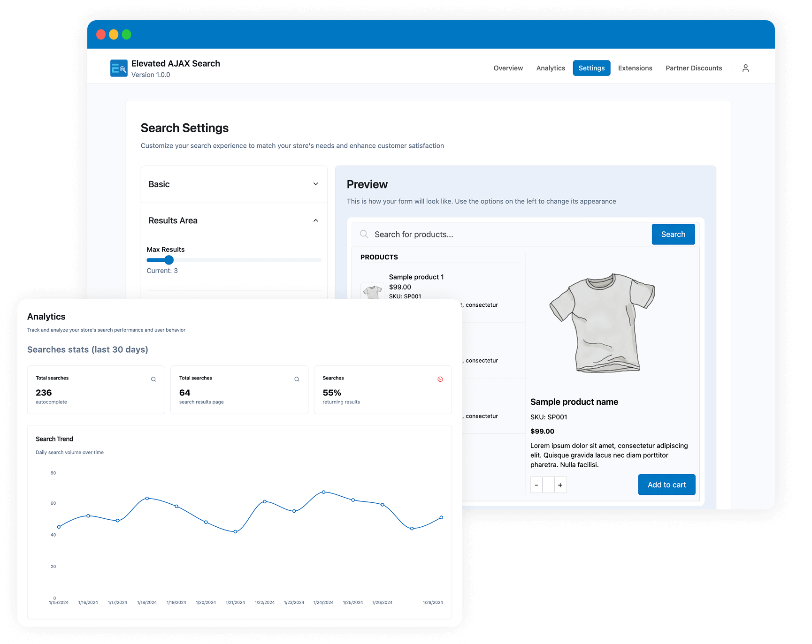Go to the Extensions tab

tap(635, 68)
